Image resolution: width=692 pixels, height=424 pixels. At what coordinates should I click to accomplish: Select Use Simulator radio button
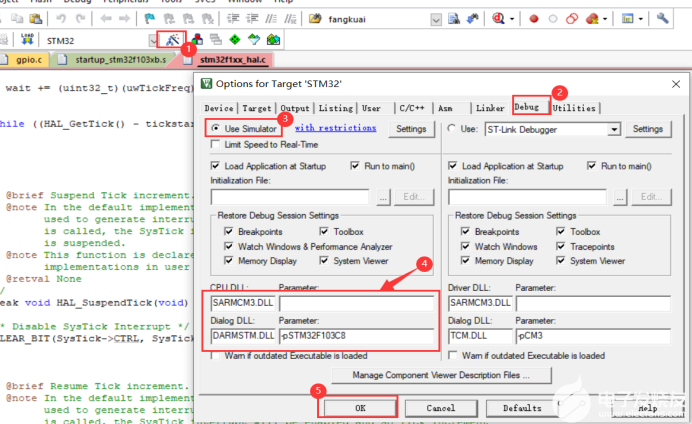[x=215, y=128]
